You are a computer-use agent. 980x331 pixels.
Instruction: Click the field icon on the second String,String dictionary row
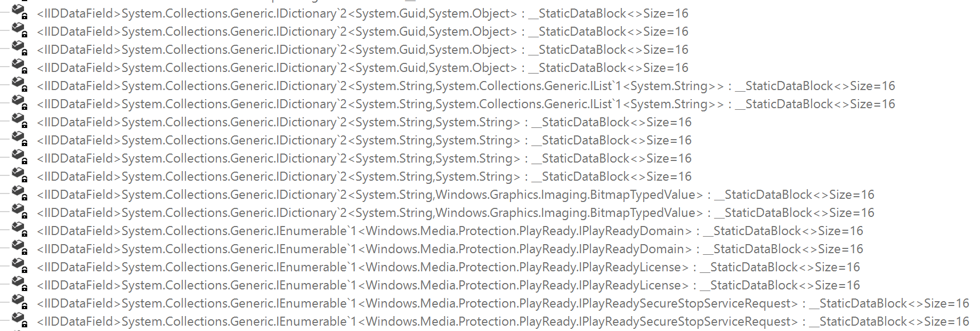[20, 139]
